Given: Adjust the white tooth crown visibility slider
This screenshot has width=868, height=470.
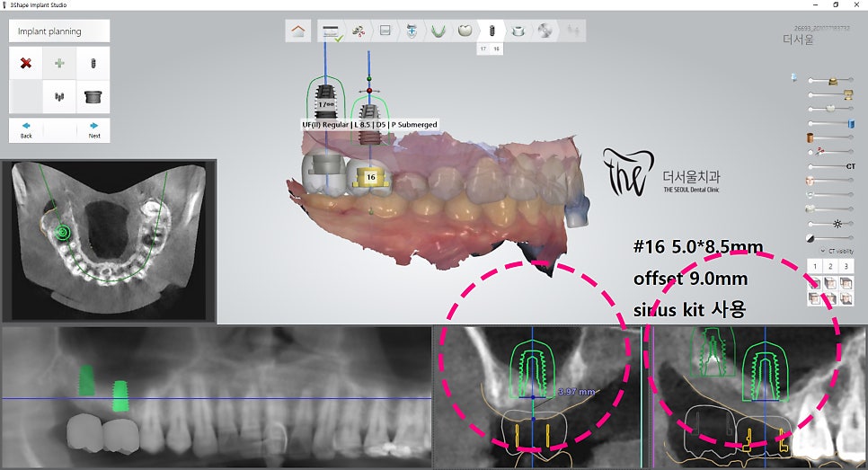Looking at the screenshot, I should pyautogui.click(x=831, y=109).
